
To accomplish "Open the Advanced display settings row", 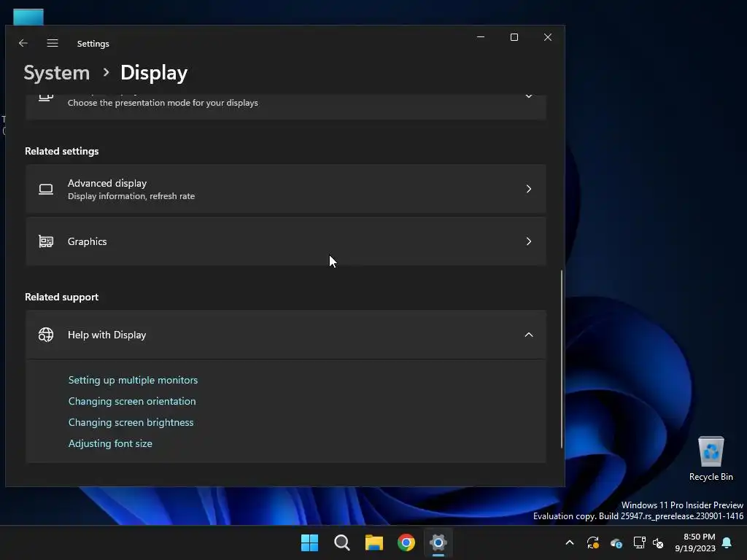I will coord(286,189).
